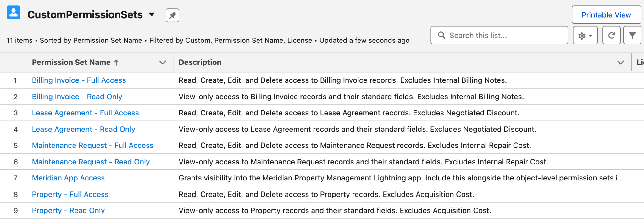
Task: Open Billing Invoice - Full Access
Action: click(79, 80)
